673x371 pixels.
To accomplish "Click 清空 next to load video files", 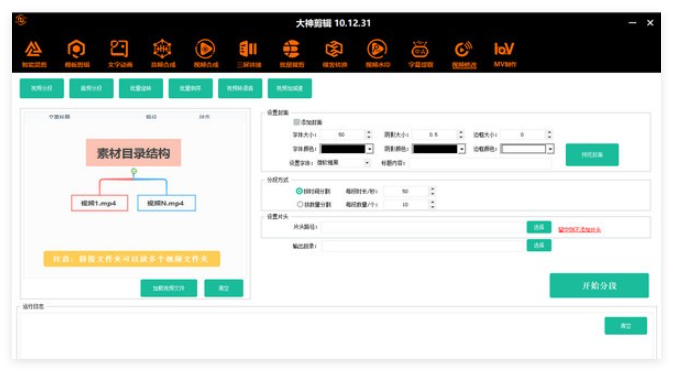I will (x=224, y=288).
